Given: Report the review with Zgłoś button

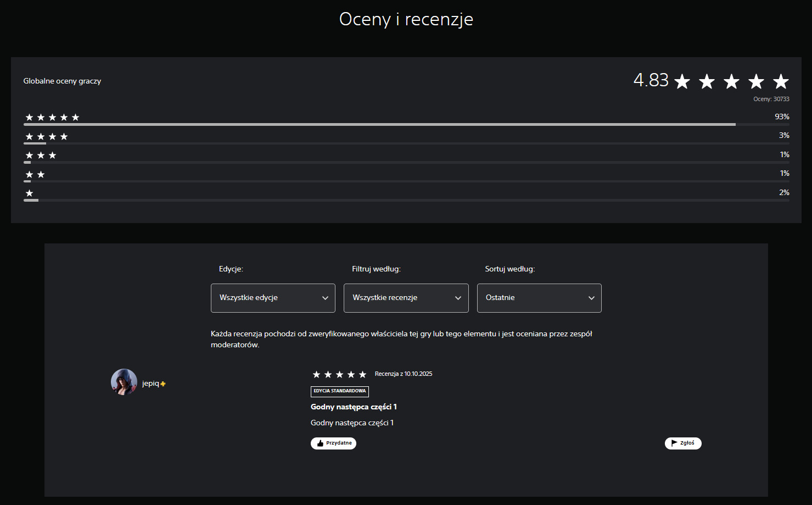Looking at the screenshot, I should tap(682, 443).
